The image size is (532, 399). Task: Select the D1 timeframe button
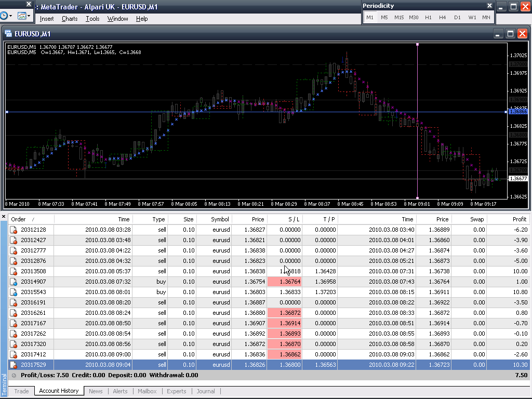click(x=457, y=17)
